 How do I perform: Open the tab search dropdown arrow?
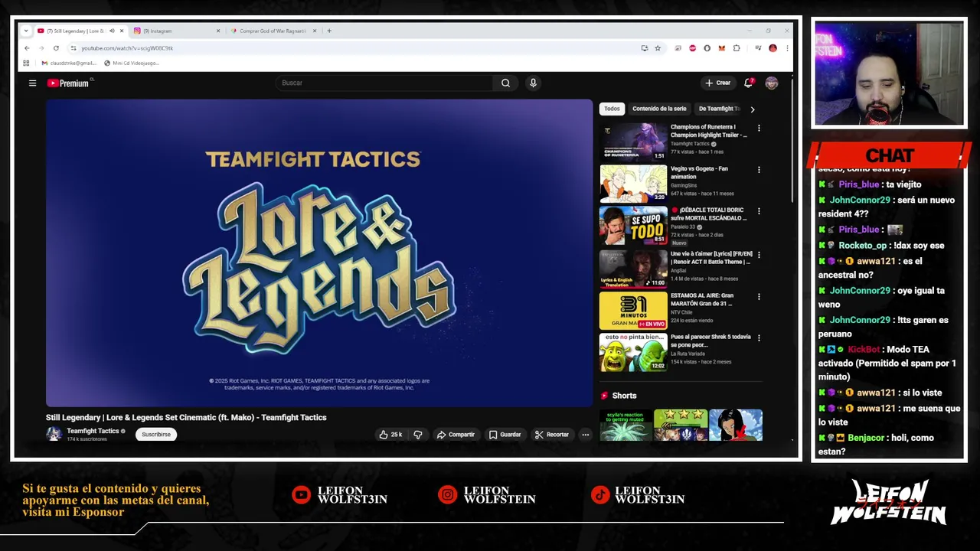point(26,31)
